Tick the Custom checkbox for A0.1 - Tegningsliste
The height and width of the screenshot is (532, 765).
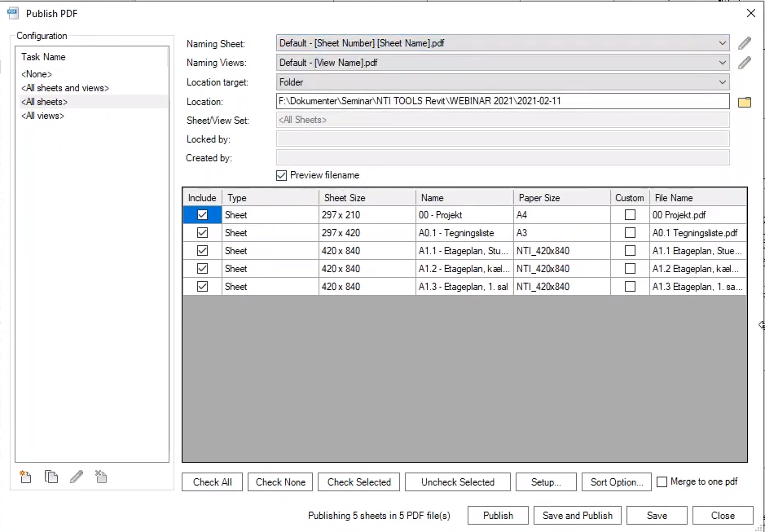(630, 233)
